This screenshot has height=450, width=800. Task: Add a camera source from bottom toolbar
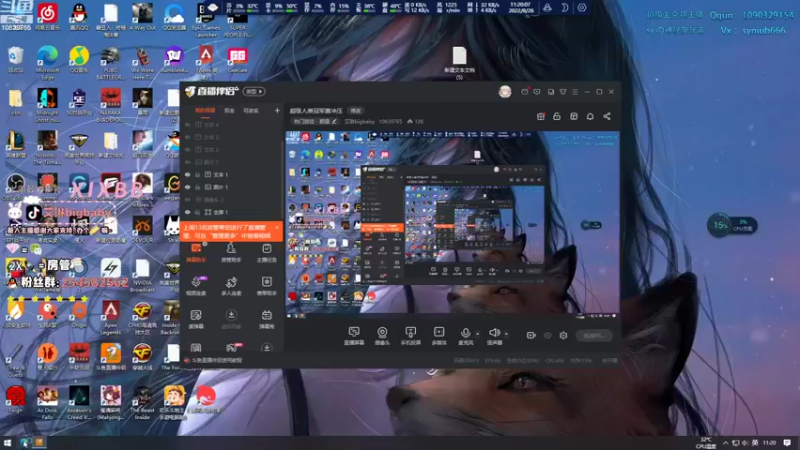tap(382, 336)
